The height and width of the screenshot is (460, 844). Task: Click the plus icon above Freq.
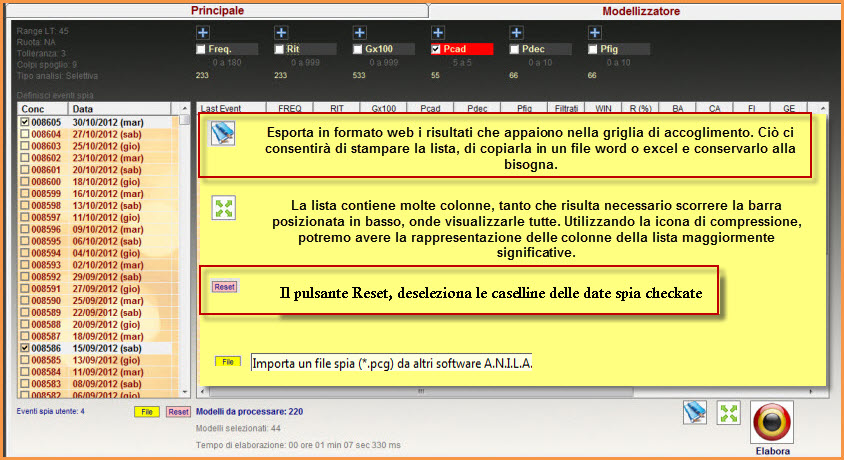coord(202,33)
